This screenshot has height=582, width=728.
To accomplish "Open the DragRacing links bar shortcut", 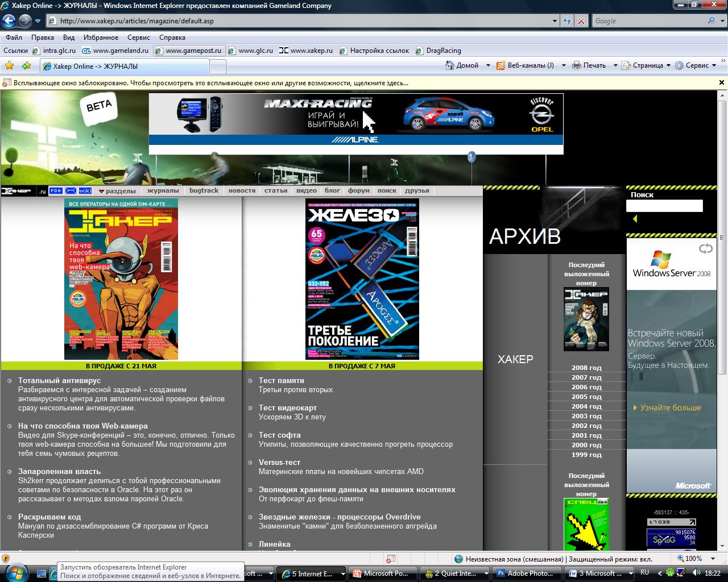I will pyautogui.click(x=438, y=51).
